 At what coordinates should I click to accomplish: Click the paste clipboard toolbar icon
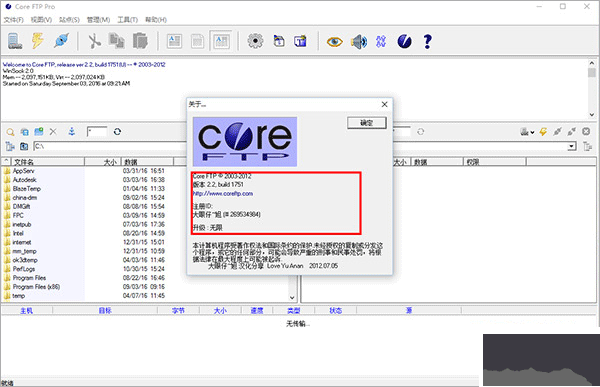point(140,41)
